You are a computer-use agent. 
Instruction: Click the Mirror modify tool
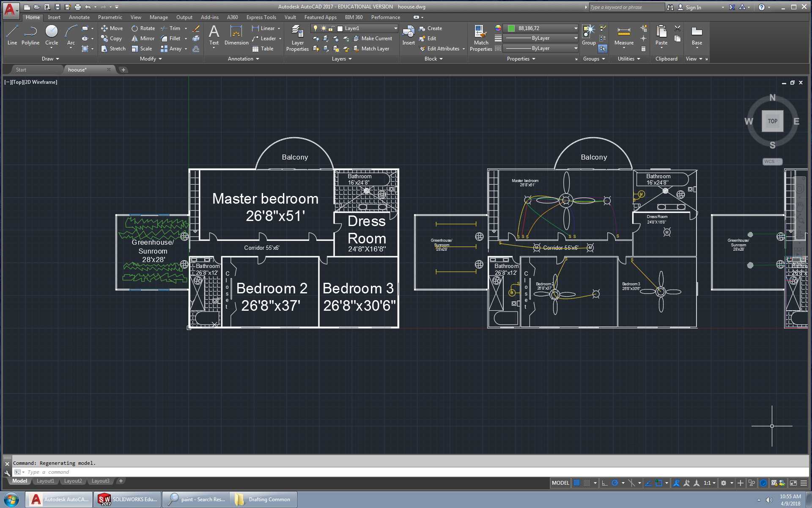pyautogui.click(x=143, y=39)
